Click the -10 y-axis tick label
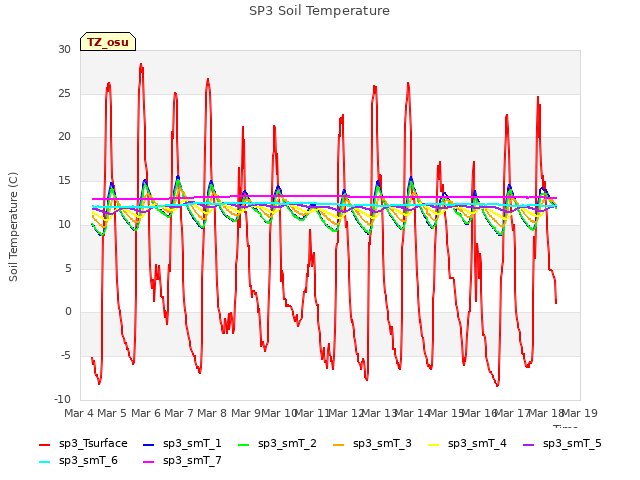The image size is (640, 480). (x=63, y=399)
